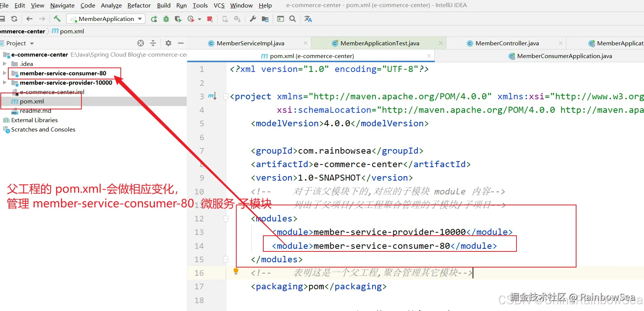Open the Analyze menu
This screenshot has height=311, width=644.
click(111, 5)
